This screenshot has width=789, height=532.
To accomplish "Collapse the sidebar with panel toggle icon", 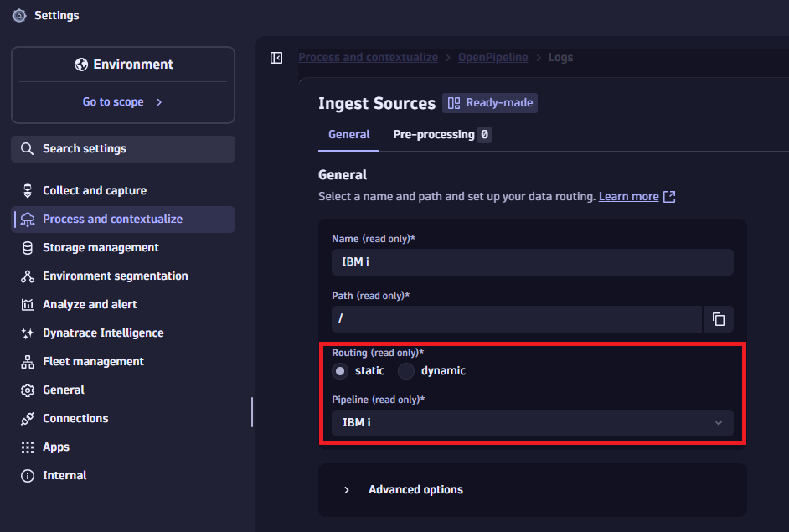I will (276, 58).
